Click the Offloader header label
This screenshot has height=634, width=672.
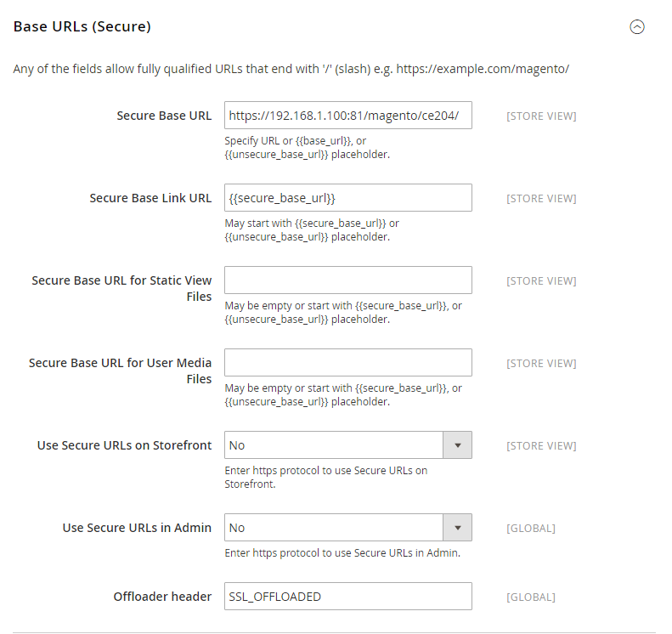click(162, 597)
